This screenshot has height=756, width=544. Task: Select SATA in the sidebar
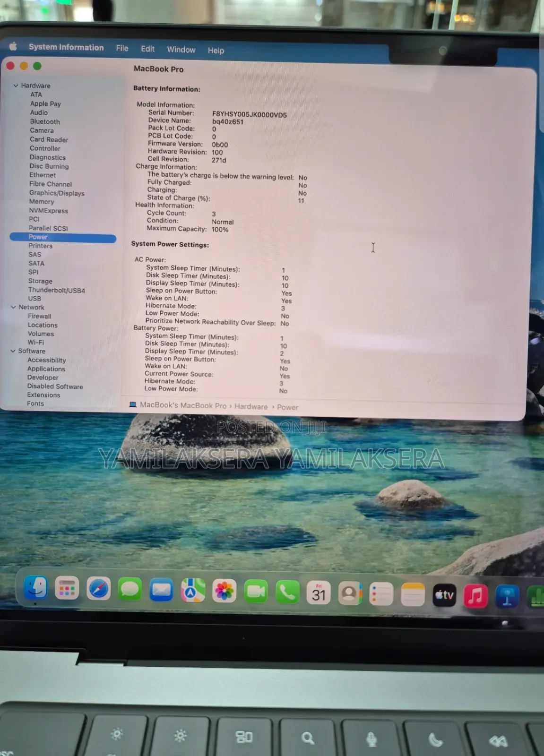pos(36,263)
